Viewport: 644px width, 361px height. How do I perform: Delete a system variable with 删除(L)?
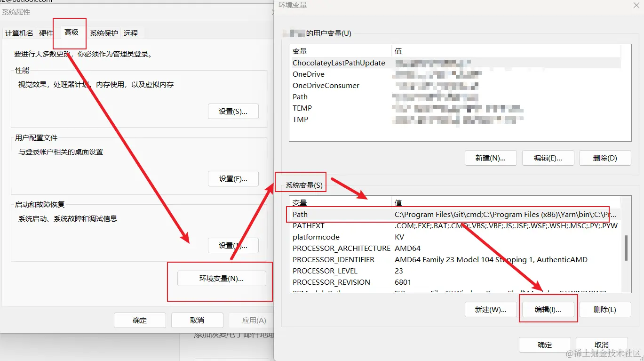(605, 308)
